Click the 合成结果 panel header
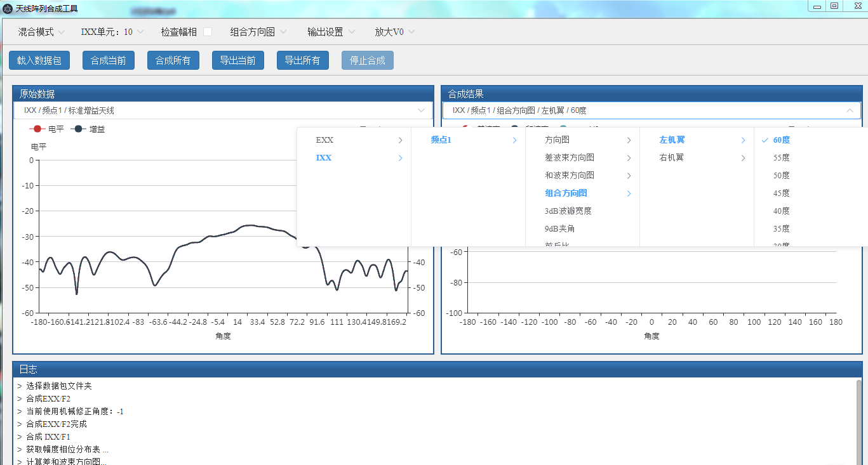Image resolution: width=868 pixels, height=465 pixels. point(651,94)
